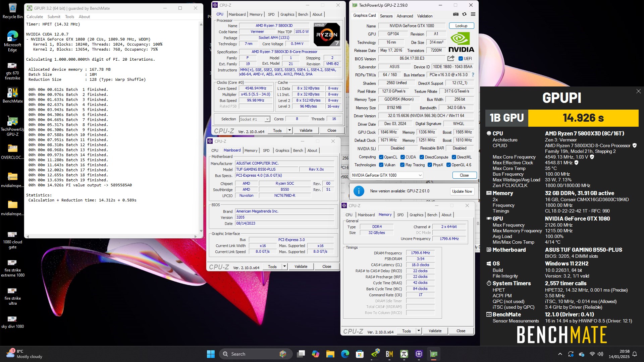Viewport: 644px width, 362px height.
Task: Open the Calculate menu in GPUPI
Action: click(x=35, y=17)
